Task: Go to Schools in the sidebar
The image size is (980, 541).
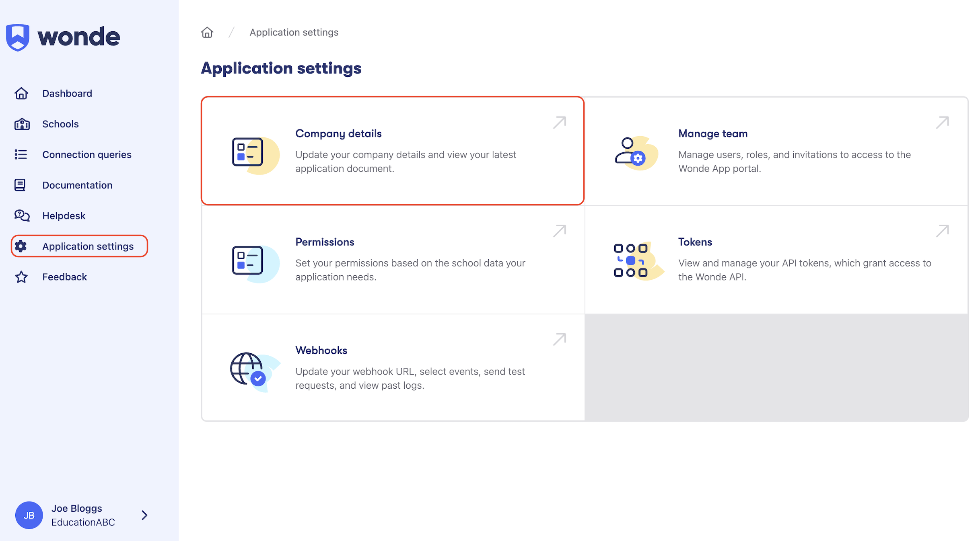Action: point(60,124)
